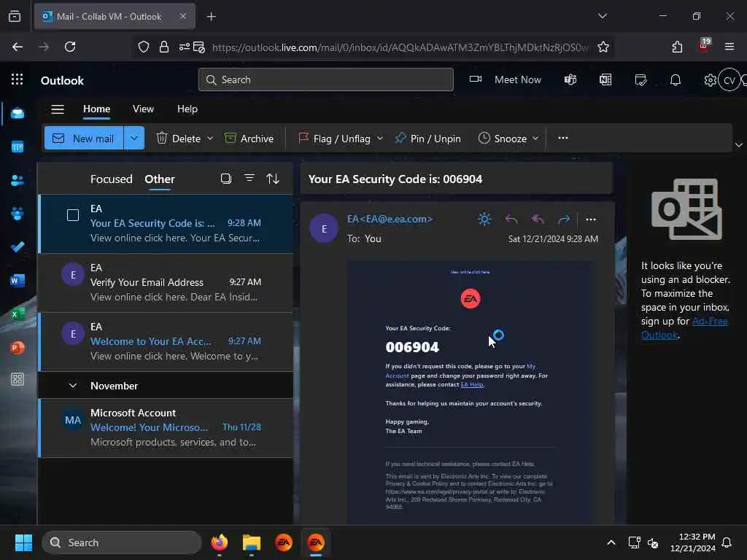Open Verify Your Email Address message
Screen dimensions: 747x560
166,282
